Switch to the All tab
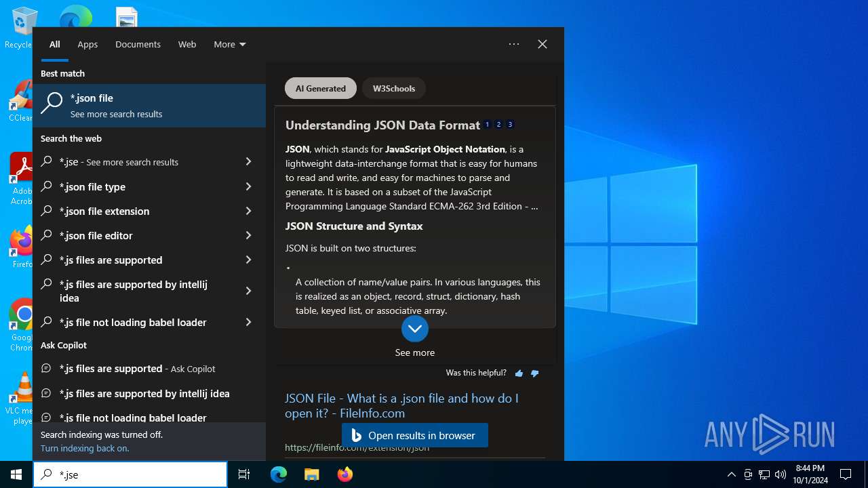This screenshot has width=868, height=488. tap(55, 44)
